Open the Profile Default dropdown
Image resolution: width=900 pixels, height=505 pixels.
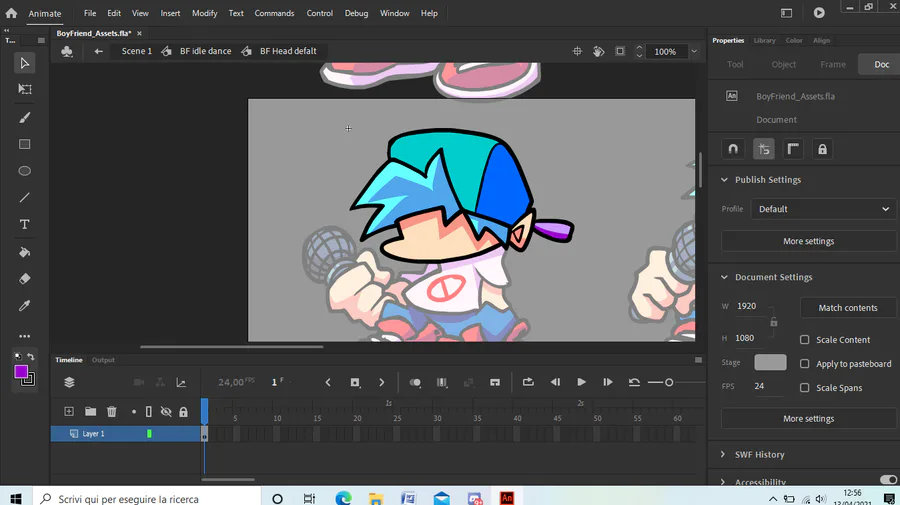click(x=823, y=209)
